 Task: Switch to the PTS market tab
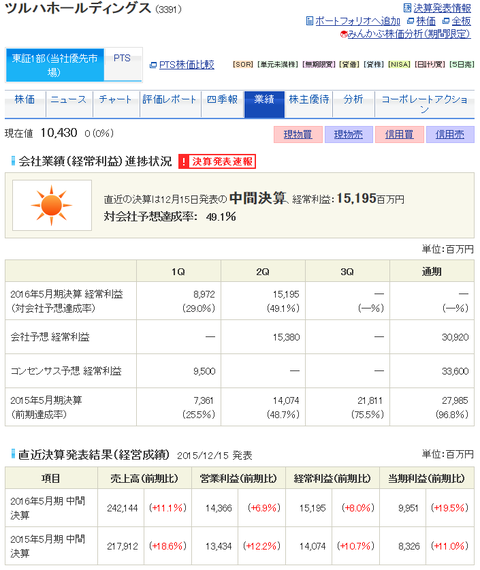click(x=122, y=64)
